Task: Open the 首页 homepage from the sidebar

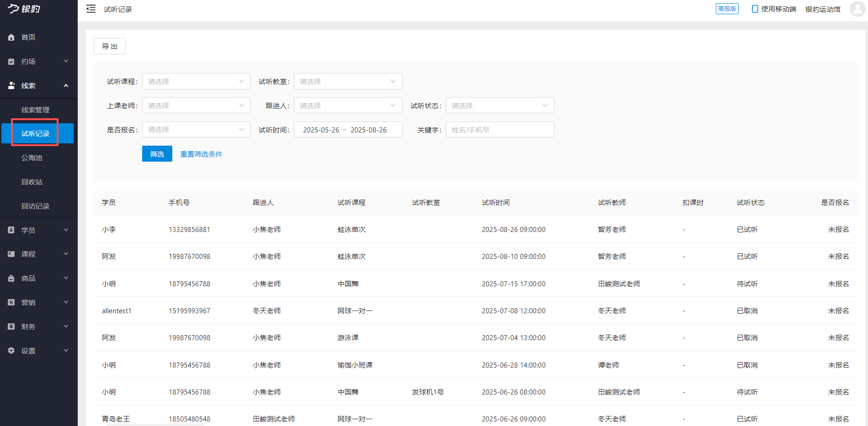Action: pyautogui.click(x=12, y=37)
